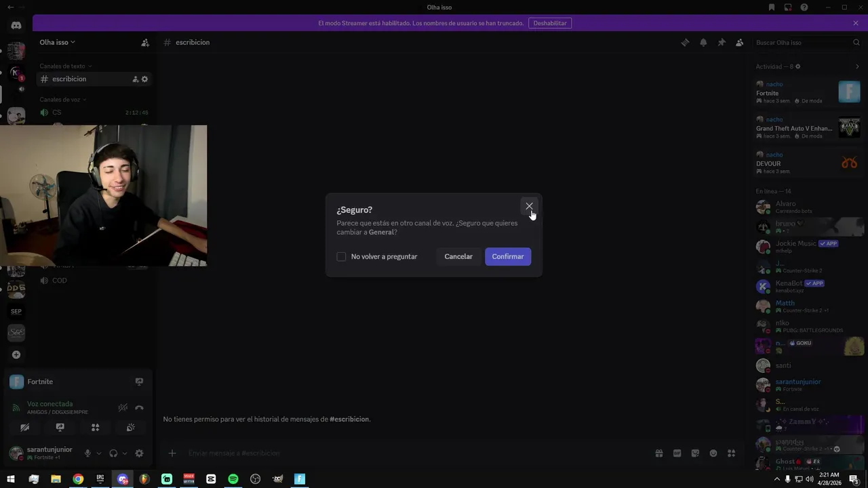Show pinned messages pin icon
The width and height of the screenshot is (868, 488).
tap(722, 42)
